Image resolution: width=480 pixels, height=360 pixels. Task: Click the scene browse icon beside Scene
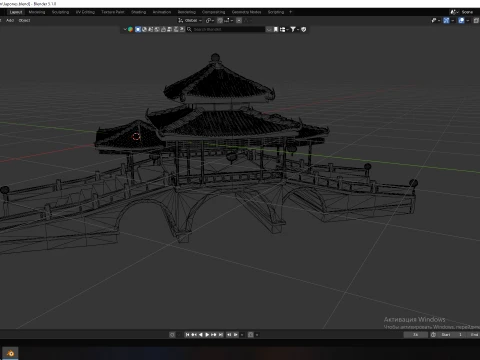pyautogui.click(x=455, y=12)
